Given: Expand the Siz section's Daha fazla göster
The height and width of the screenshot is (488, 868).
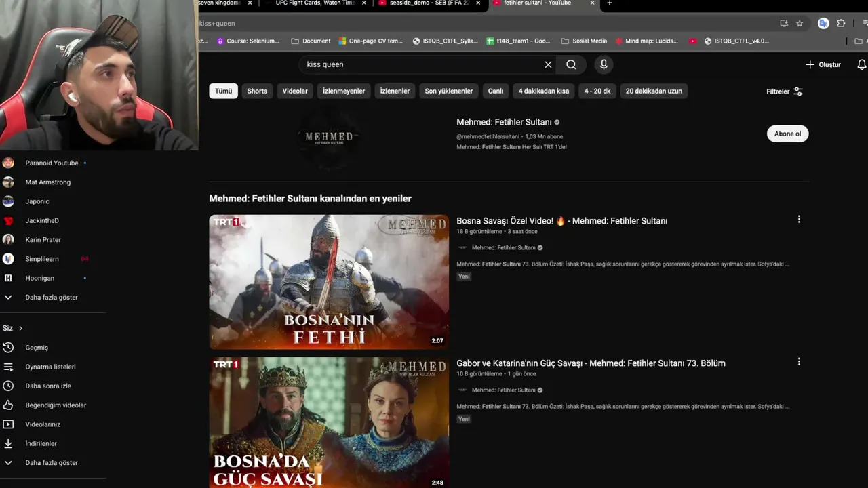Looking at the screenshot, I should 53,463.
